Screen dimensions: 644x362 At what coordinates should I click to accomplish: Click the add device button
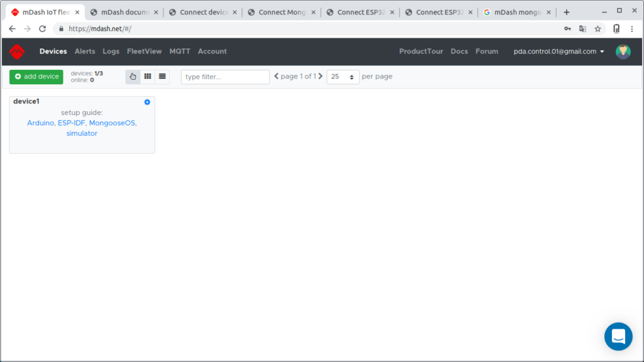pyautogui.click(x=36, y=77)
